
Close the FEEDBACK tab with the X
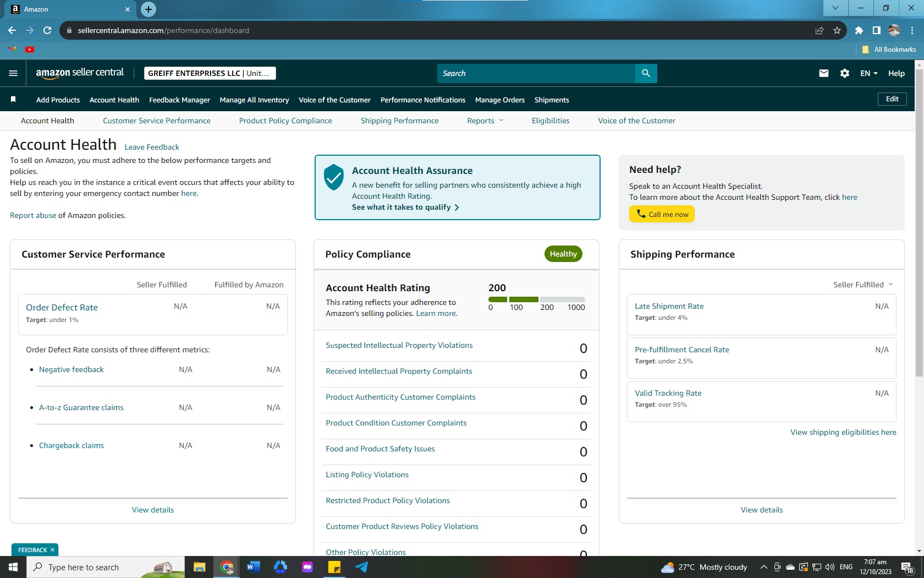tap(52, 550)
